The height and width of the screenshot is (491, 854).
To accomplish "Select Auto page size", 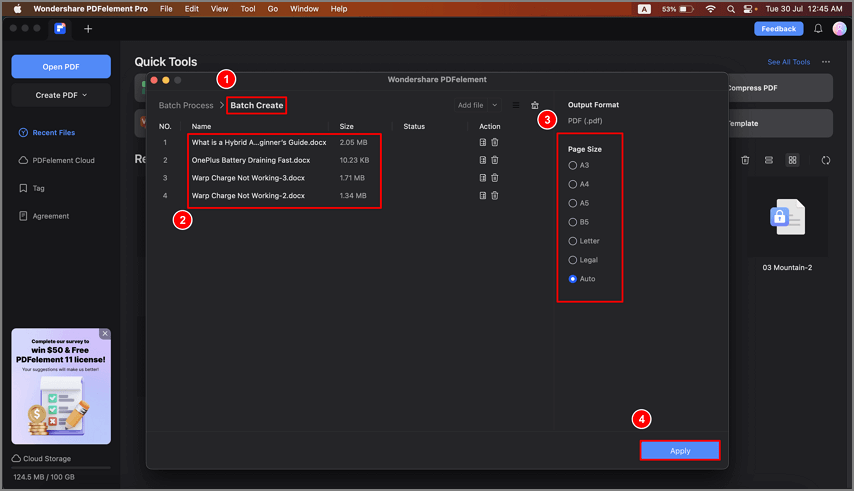I will (582, 279).
